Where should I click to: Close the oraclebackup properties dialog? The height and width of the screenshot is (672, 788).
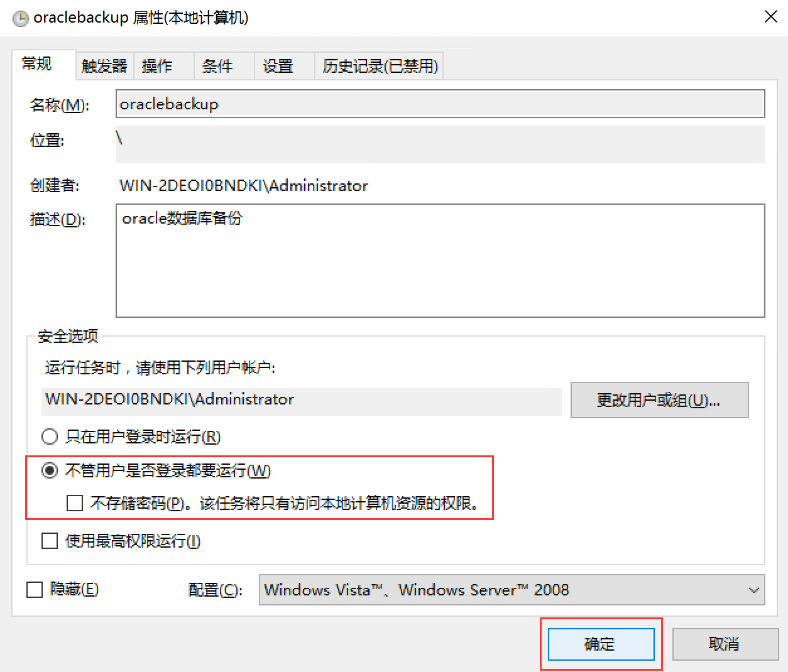pos(770,17)
